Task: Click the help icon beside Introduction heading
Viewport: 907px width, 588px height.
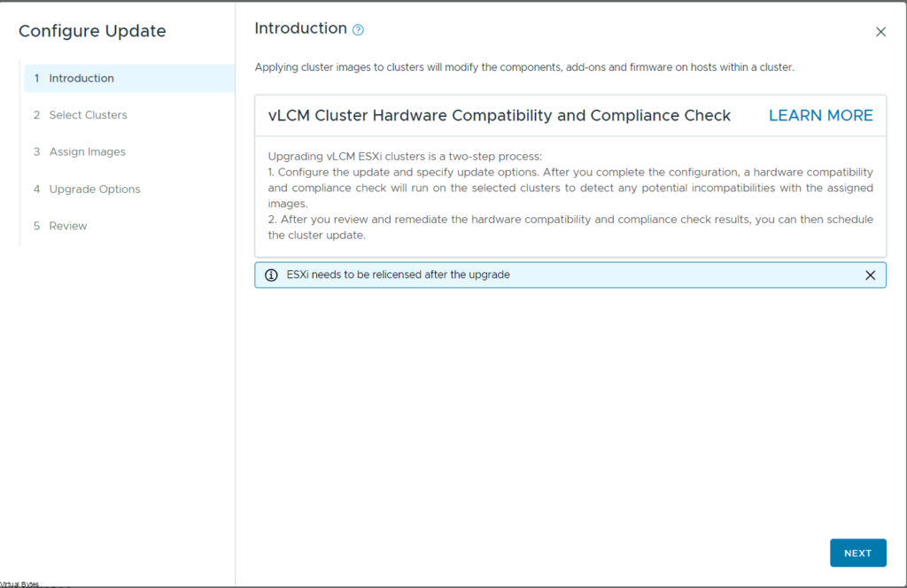Action: tap(358, 29)
